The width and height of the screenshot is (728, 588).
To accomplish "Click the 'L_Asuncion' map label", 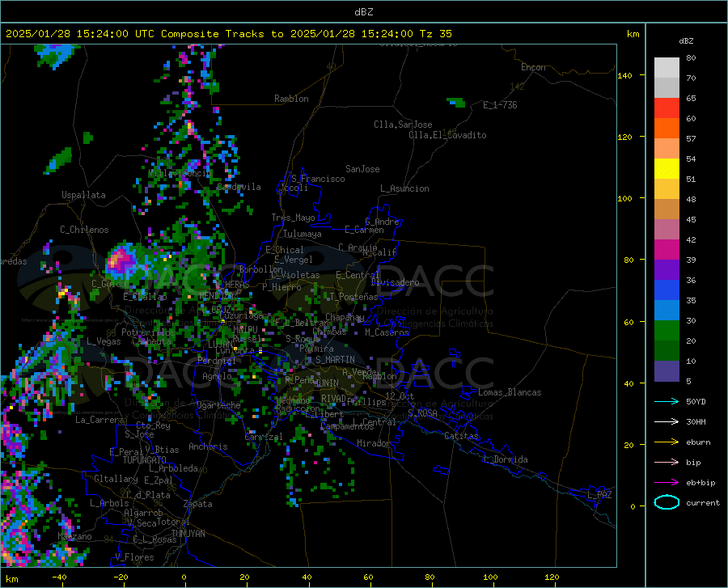I will pos(404,188).
